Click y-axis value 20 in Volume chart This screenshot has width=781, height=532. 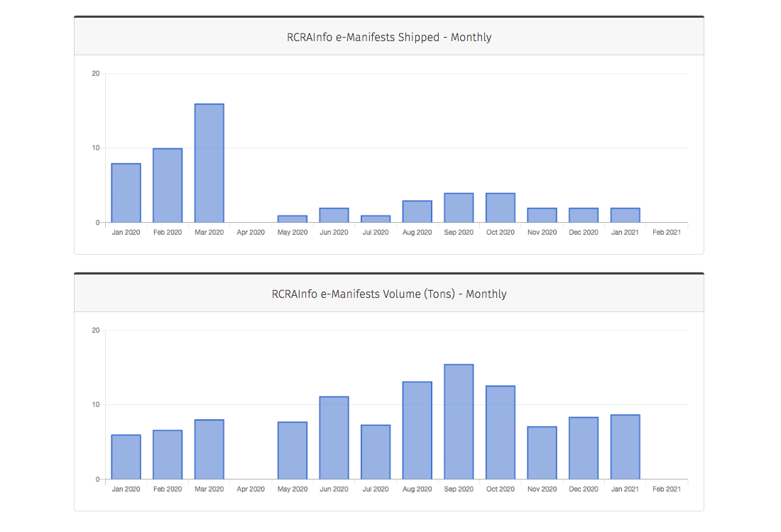[x=96, y=331]
